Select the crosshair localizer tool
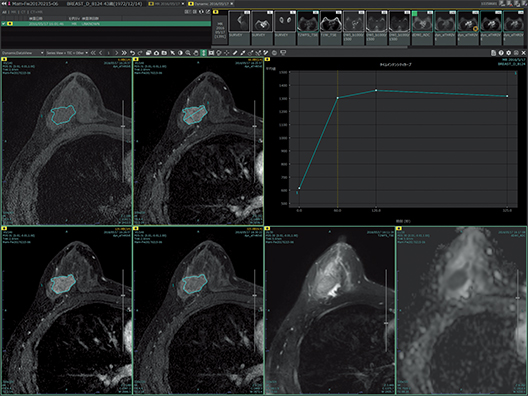 pos(227,53)
